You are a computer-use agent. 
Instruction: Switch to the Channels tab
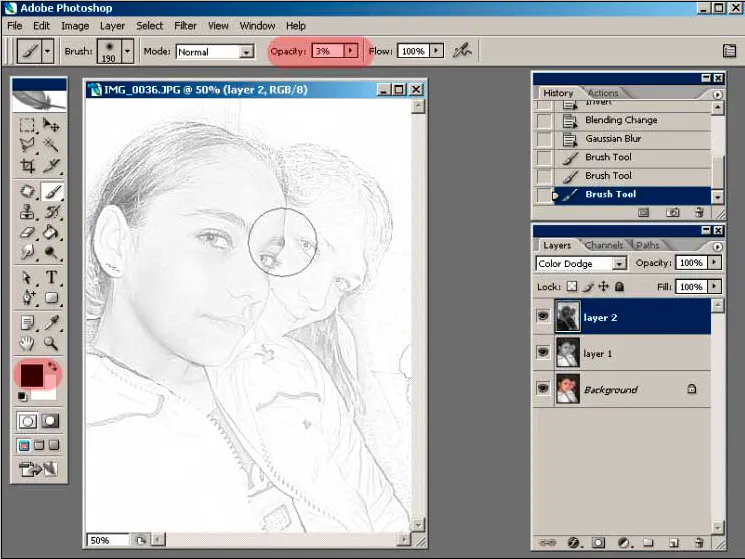coord(603,245)
